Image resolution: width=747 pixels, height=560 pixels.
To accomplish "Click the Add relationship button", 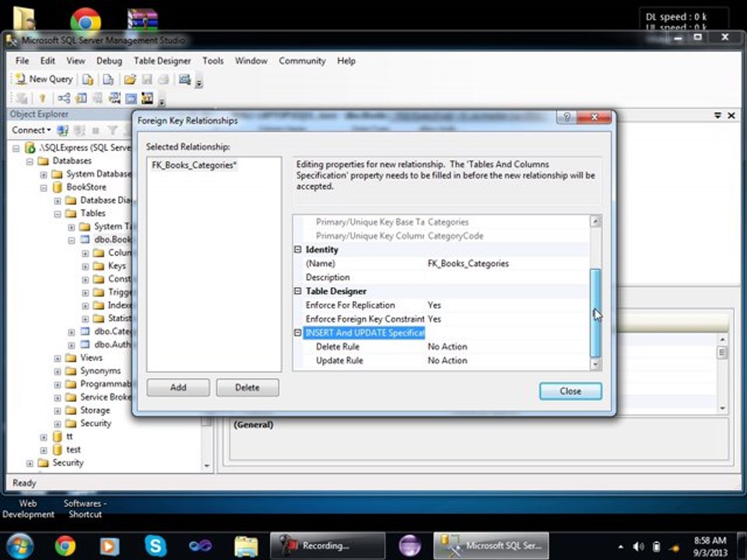I will click(178, 387).
